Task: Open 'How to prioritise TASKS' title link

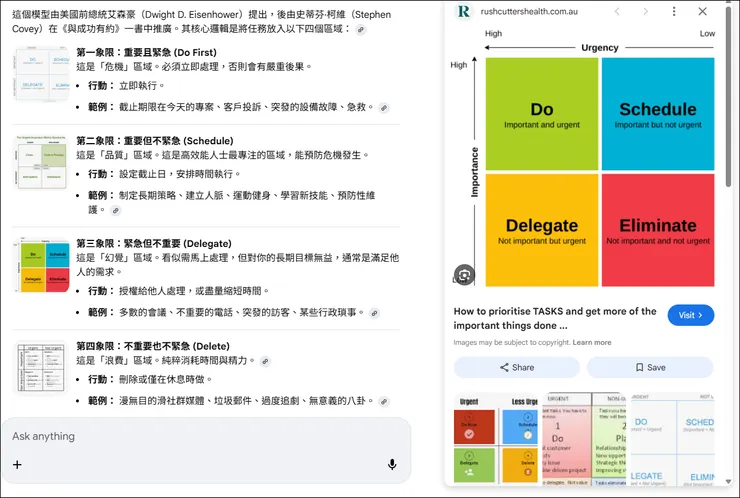Action: click(555, 318)
